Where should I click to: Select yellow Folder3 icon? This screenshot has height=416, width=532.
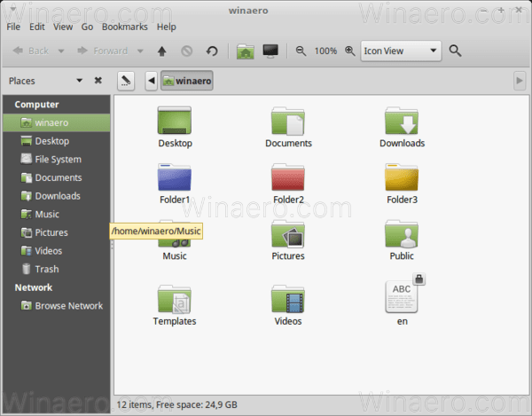click(402, 177)
